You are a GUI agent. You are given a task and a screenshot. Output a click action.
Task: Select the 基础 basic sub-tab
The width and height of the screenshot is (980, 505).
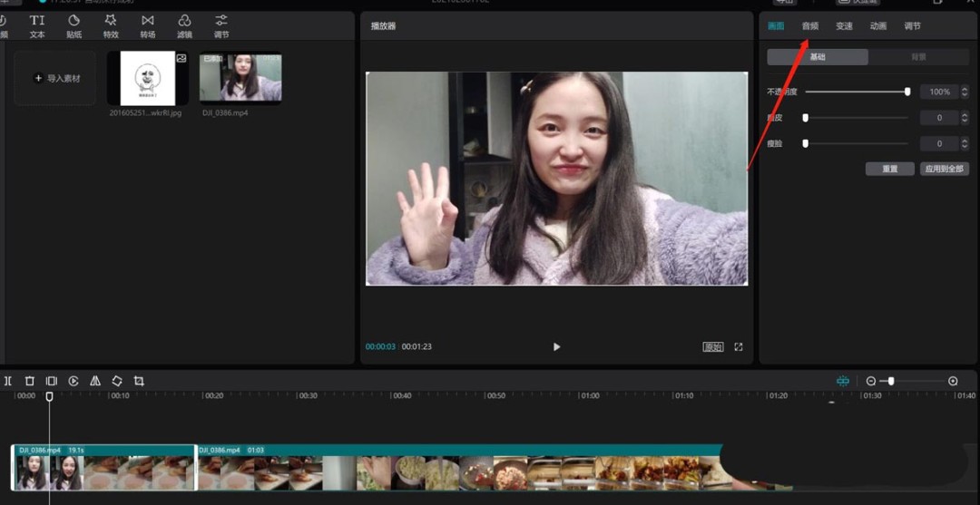[818, 57]
